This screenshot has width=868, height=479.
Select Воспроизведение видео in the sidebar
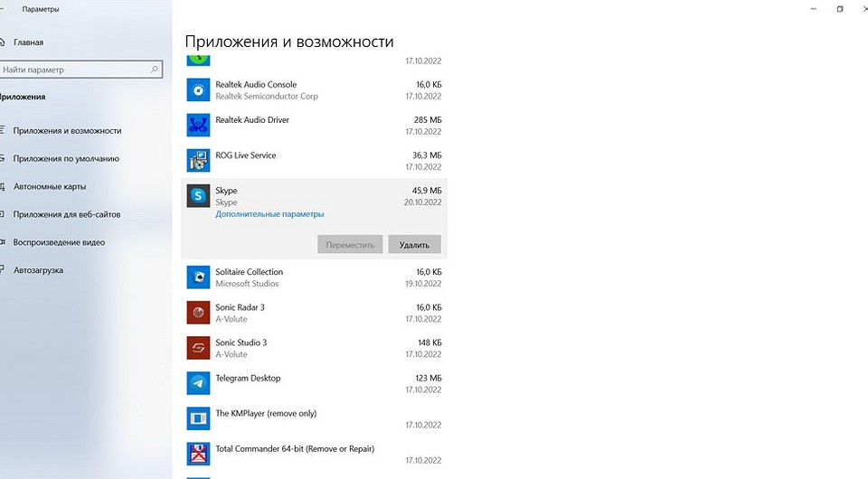click(59, 242)
